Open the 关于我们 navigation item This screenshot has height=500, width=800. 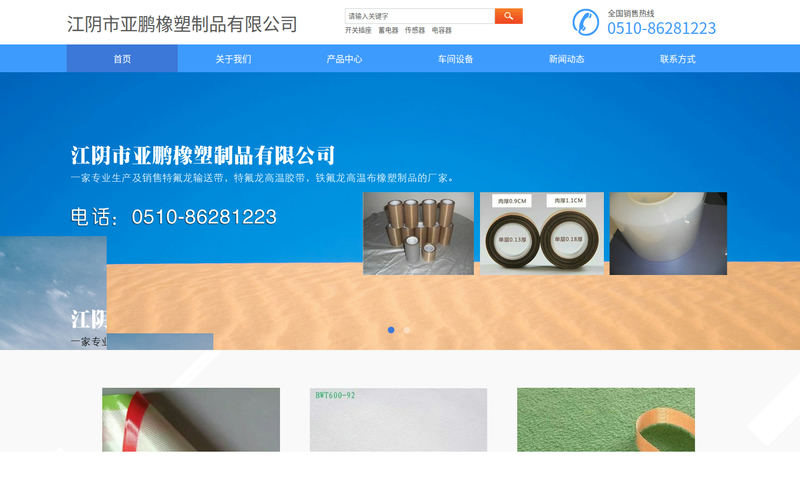[x=233, y=59]
